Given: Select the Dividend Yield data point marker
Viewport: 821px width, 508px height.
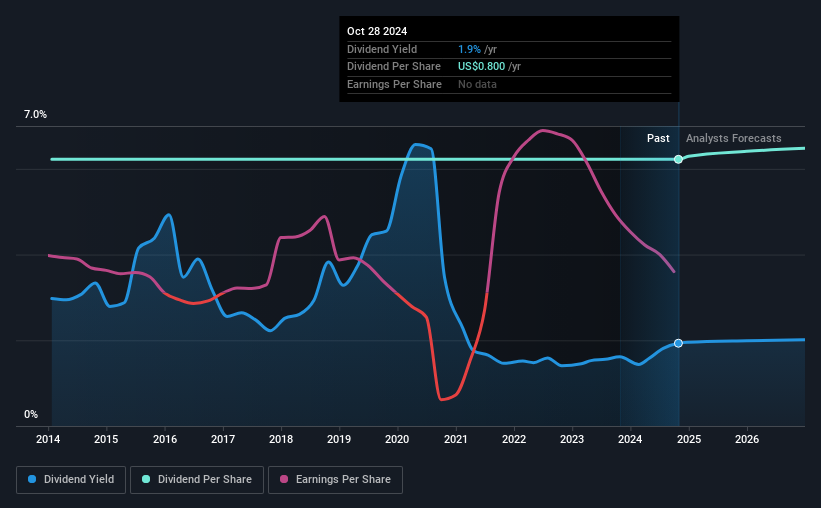Looking at the screenshot, I should pos(678,343).
